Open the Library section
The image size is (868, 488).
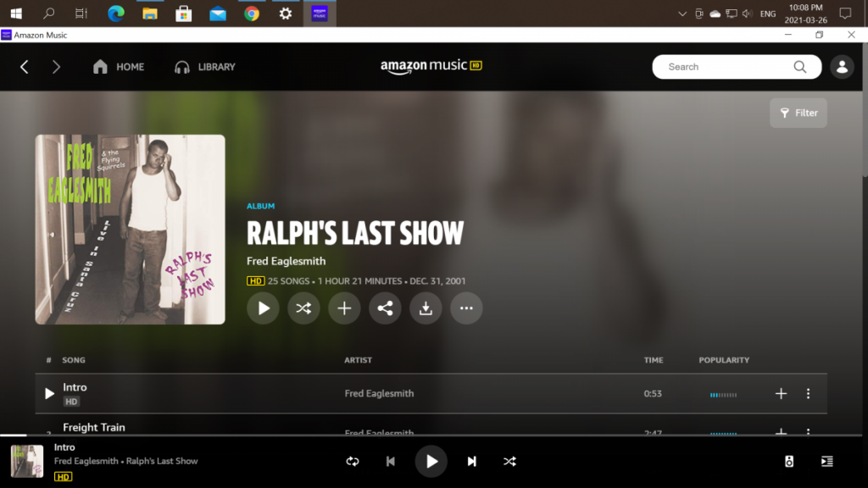(205, 67)
